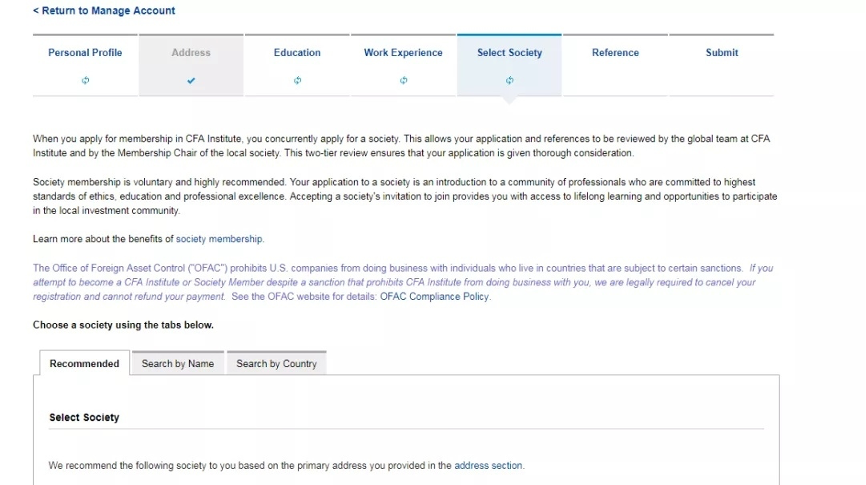Switch to Search by Name tab
866x485 pixels.
177,364
